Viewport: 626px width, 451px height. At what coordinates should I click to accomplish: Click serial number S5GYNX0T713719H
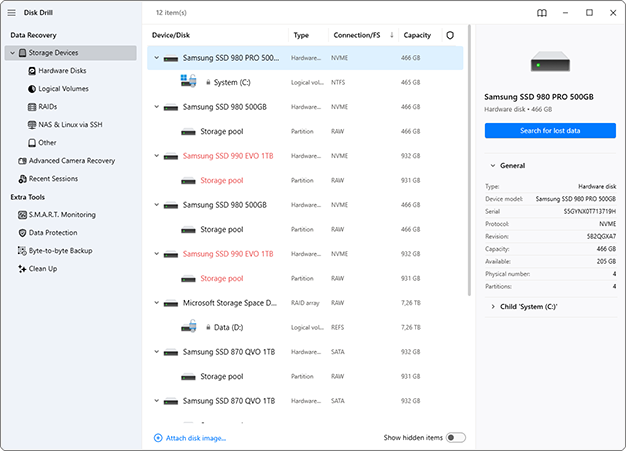(590, 212)
